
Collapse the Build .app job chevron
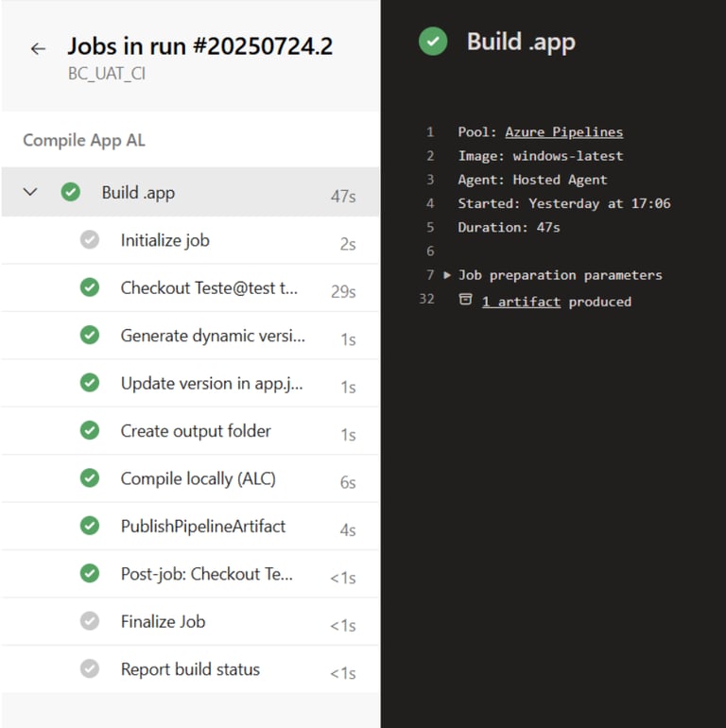(x=30, y=193)
